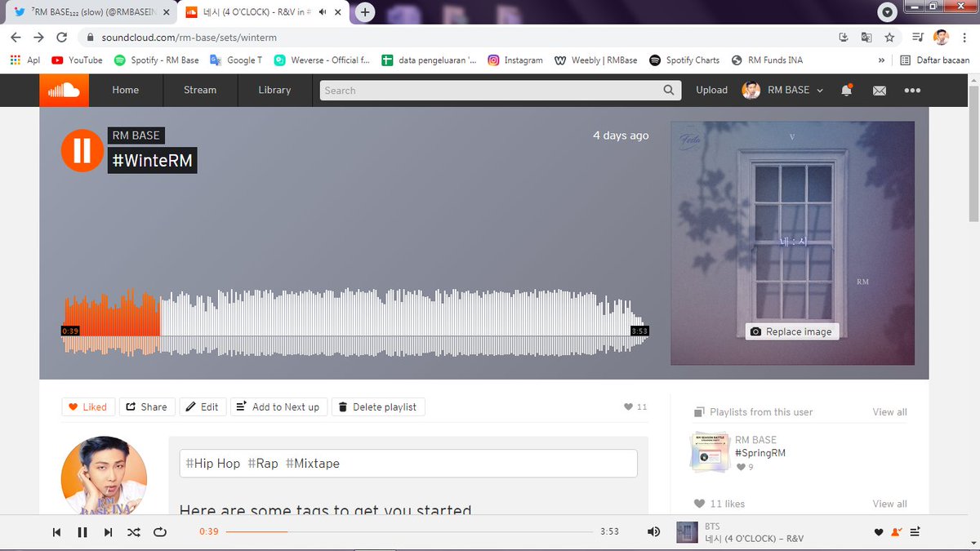Seek on the bottom progress timeline

click(x=409, y=531)
